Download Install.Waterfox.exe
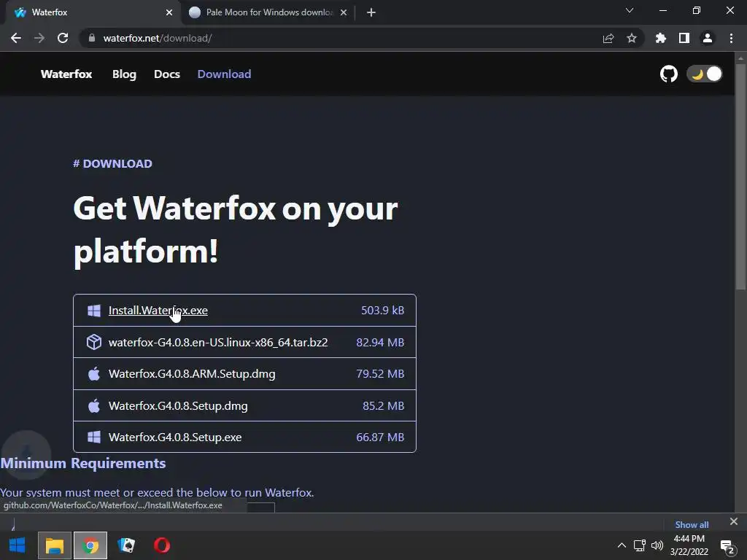747x560 pixels. point(158,311)
